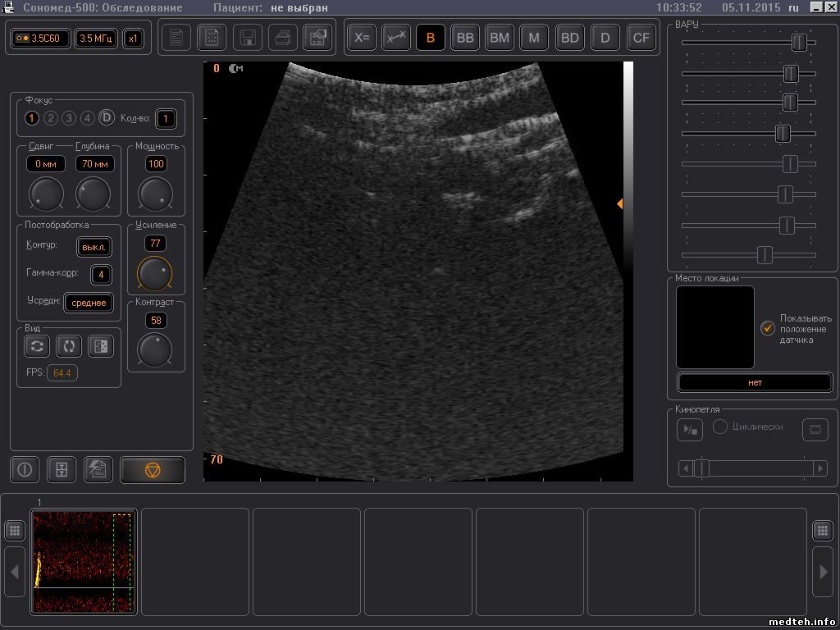Screen dimensions: 840x630
Task: Open thumbnail grid view on the right
Action: tap(823, 531)
